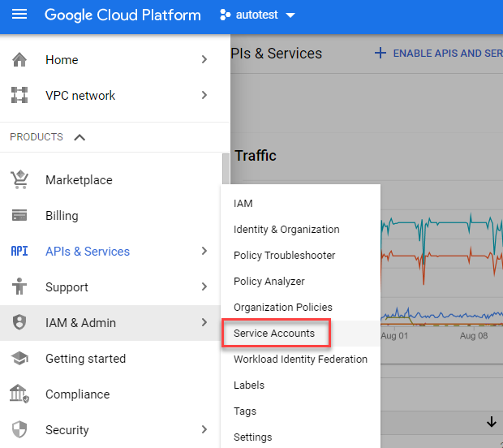
Task: Open Policy Troubleshooter from submenu
Action: pos(284,256)
